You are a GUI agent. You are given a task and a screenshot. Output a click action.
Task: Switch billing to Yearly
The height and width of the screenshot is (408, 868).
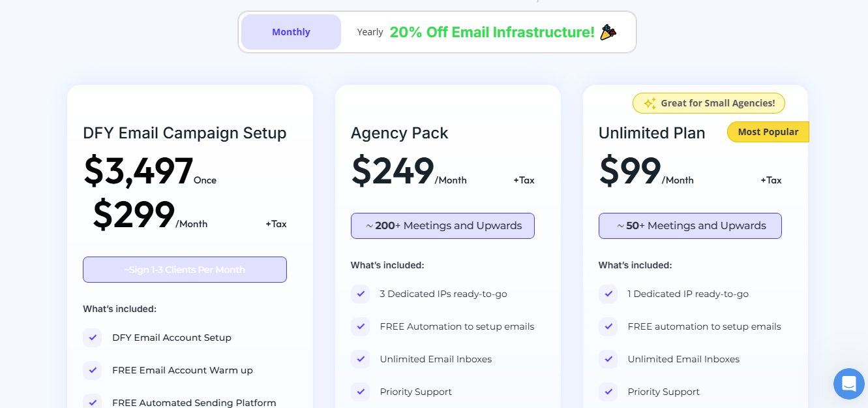[370, 31]
